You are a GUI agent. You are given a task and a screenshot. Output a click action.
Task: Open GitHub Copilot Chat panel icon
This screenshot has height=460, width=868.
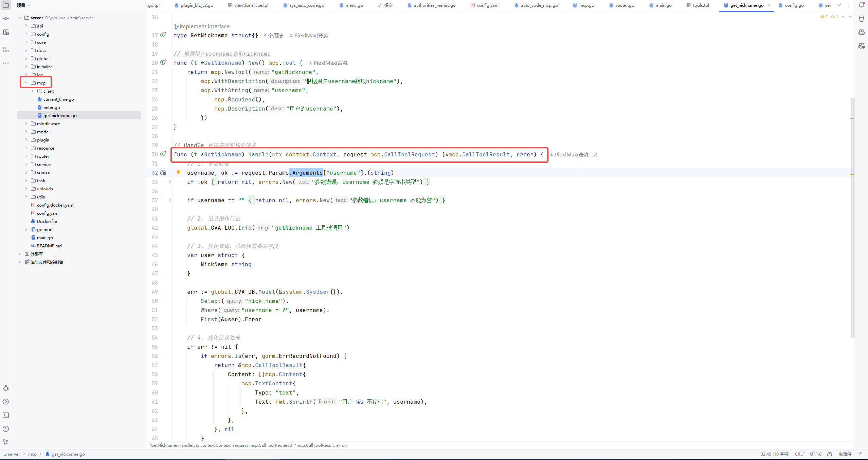[862, 46]
